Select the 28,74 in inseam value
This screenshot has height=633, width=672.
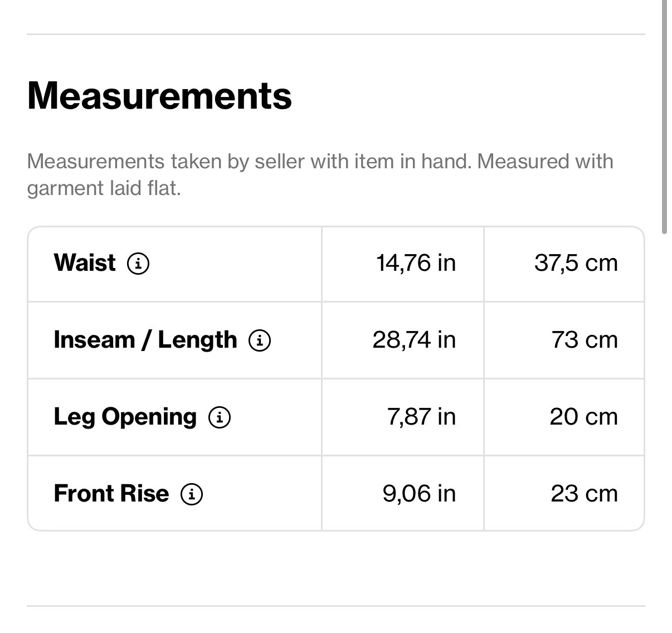414,340
